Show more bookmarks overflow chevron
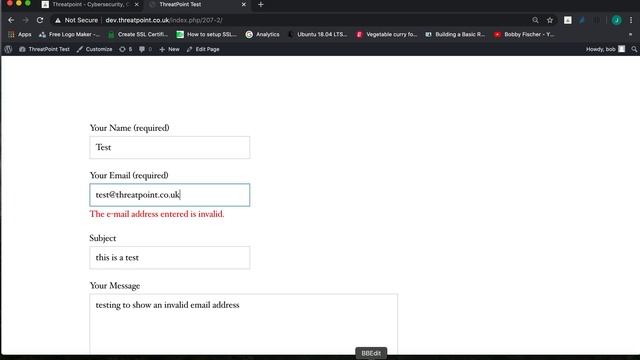This screenshot has width=640, height=360. coord(631,35)
